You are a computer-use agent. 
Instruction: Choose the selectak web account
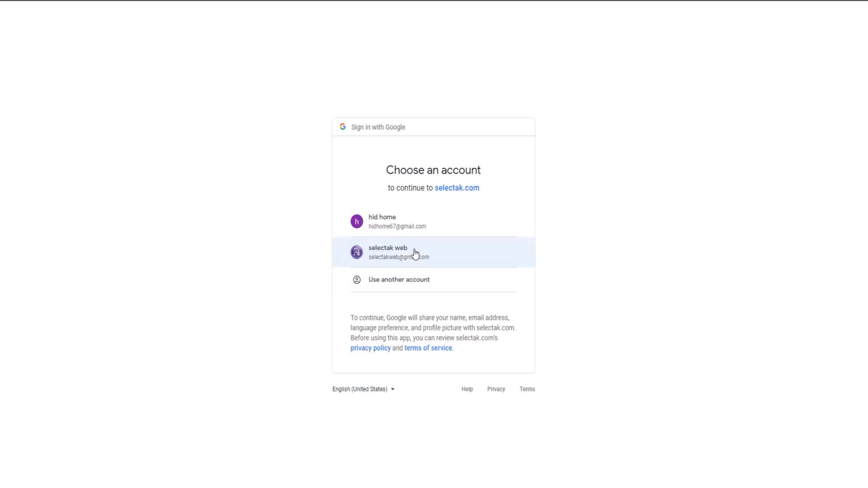coord(434,252)
